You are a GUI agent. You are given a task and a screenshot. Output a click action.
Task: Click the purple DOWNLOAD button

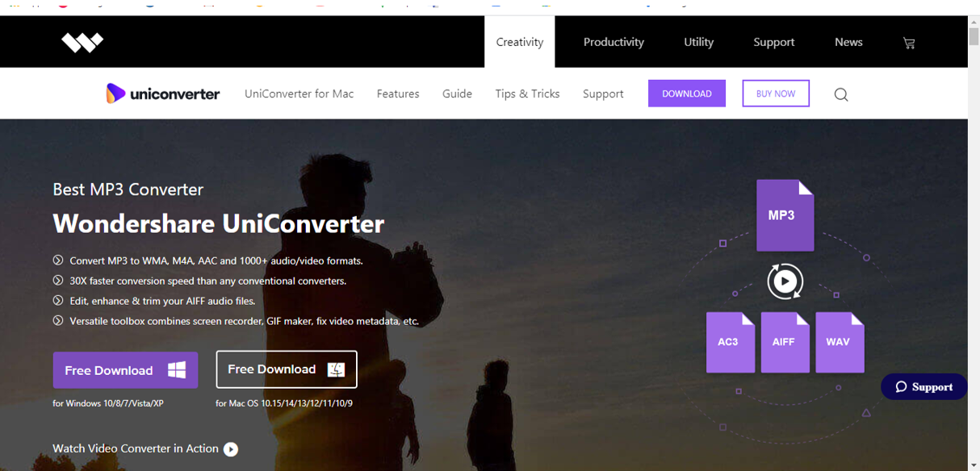point(687,94)
